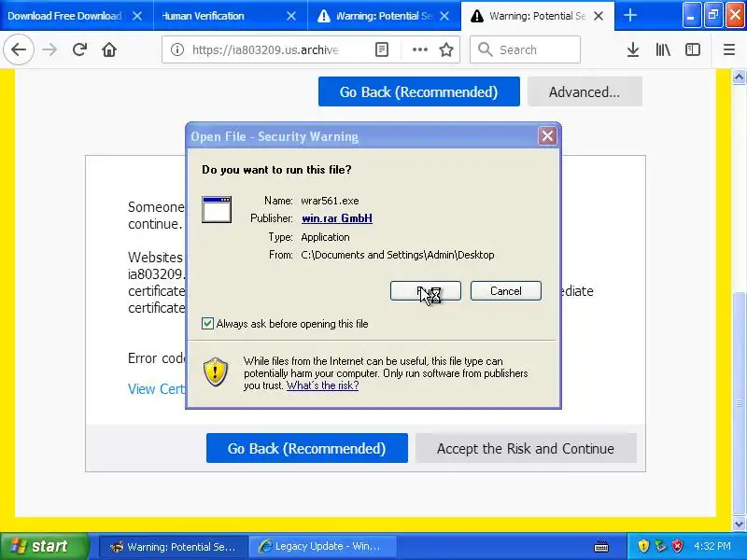
Task: Click the on-screen keyboard tray icon
Action: click(x=601, y=546)
